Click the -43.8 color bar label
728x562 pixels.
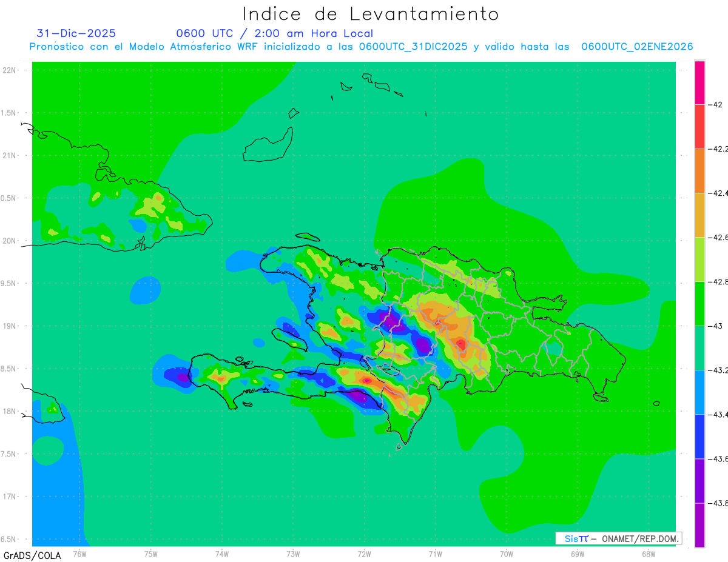718,503
